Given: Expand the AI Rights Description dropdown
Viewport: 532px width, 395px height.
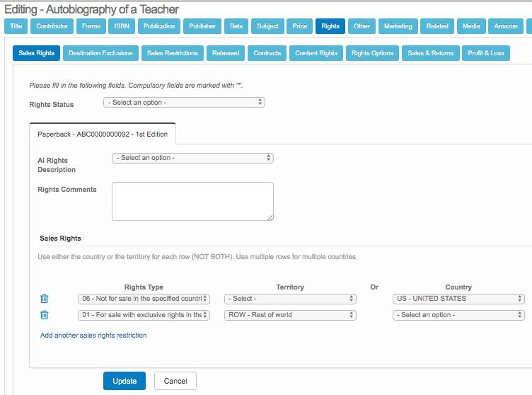Looking at the screenshot, I should coord(192,158).
